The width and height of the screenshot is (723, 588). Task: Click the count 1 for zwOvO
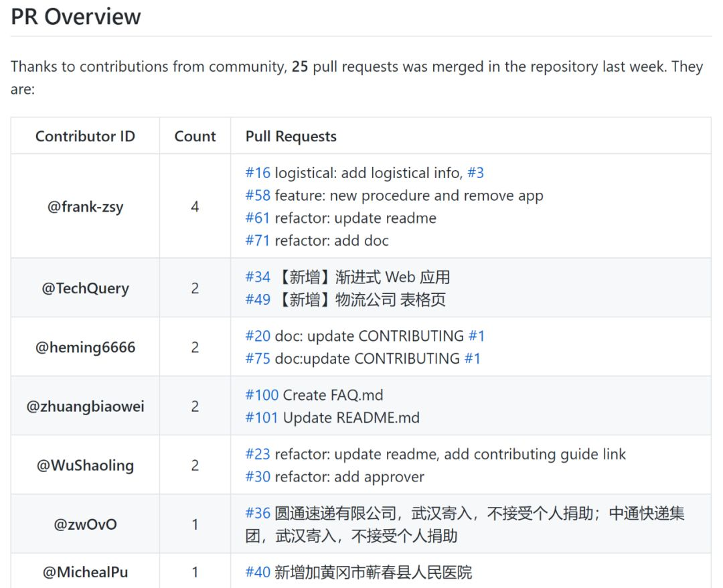click(x=195, y=524)
